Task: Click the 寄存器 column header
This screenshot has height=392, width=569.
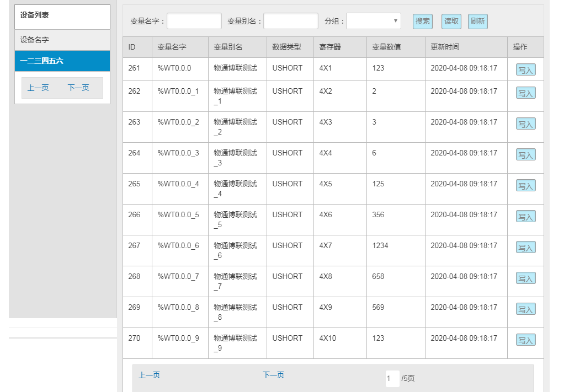Action: pyautogui.click(x=340, y=47)
